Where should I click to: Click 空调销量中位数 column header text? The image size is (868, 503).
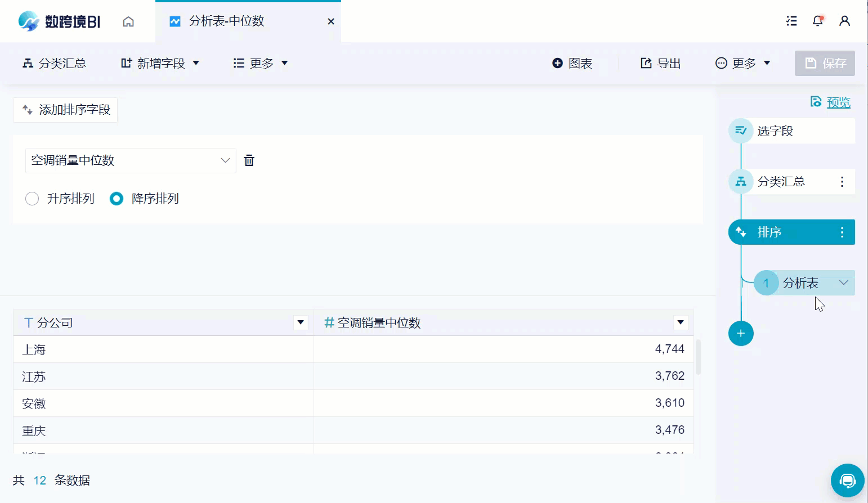click(379, 323)
